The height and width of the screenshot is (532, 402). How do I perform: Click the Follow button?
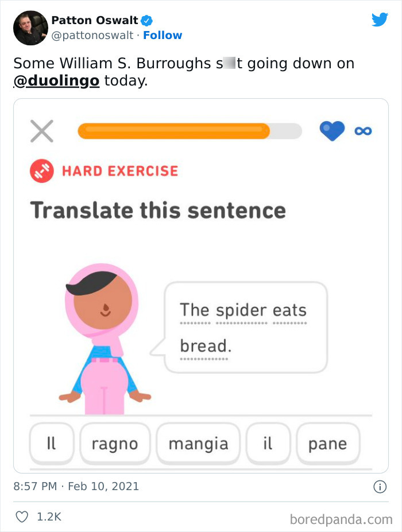point(163,35)
